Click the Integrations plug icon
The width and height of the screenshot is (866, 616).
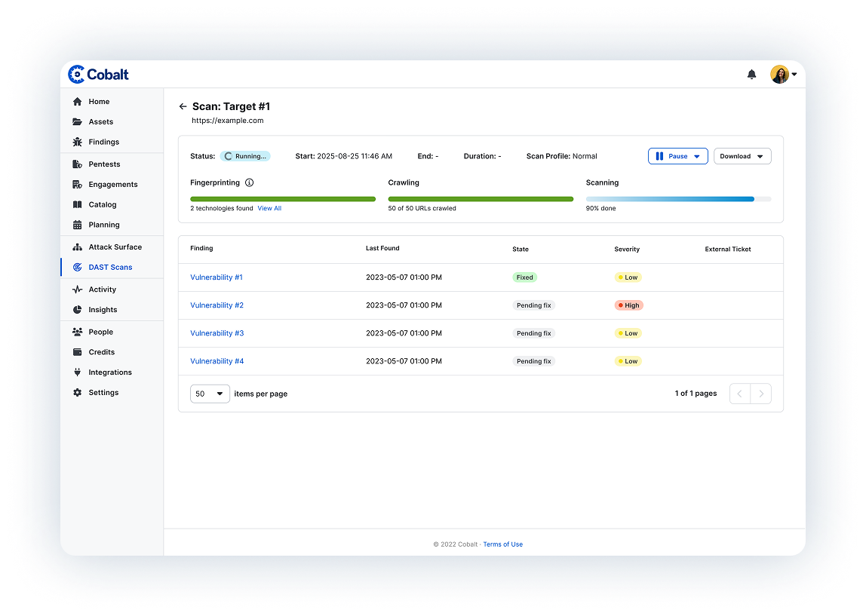coord(77,372)
